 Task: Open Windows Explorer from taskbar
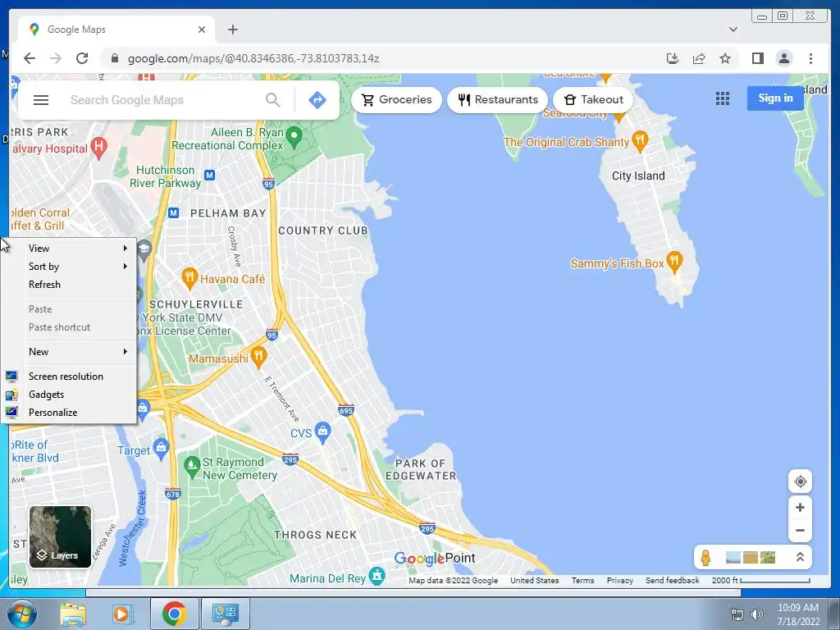(x=73, y=614)
